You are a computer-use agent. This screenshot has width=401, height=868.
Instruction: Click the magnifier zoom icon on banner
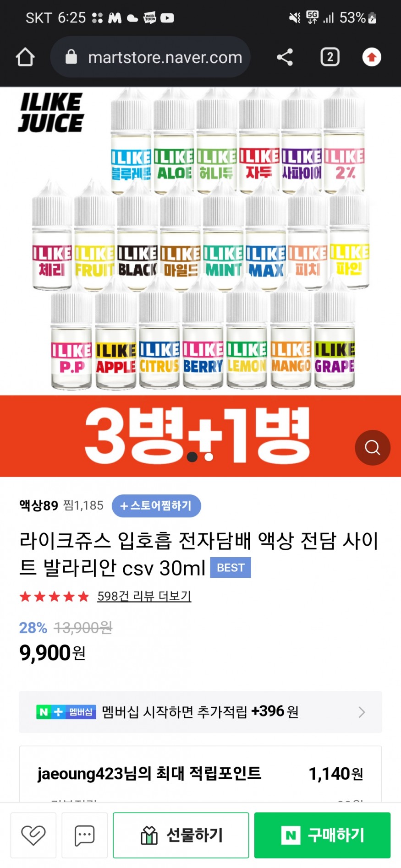coord(373,448)
